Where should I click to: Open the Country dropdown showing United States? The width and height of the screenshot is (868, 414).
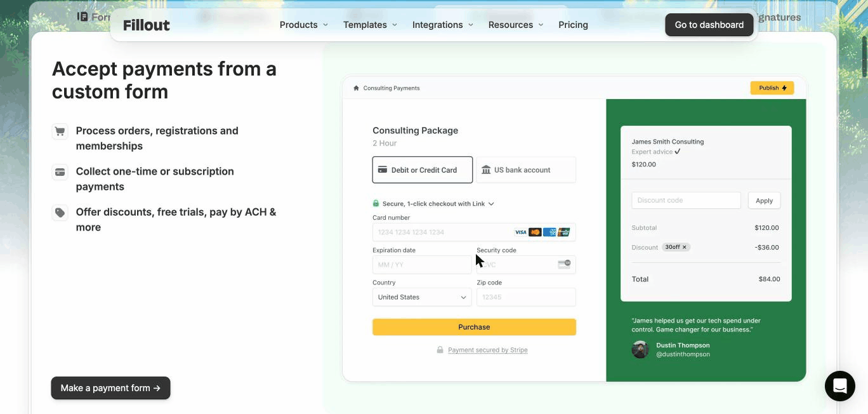pyautogui.click(x=422, y=297)
